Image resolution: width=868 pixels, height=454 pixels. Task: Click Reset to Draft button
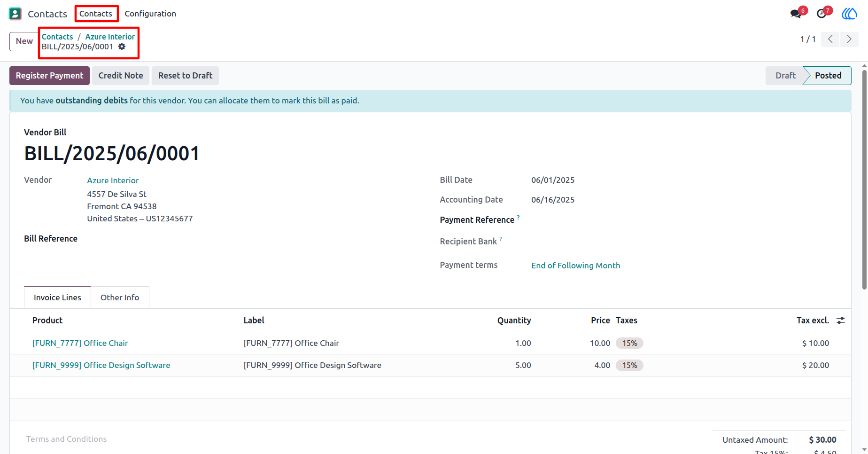[185, 76]
